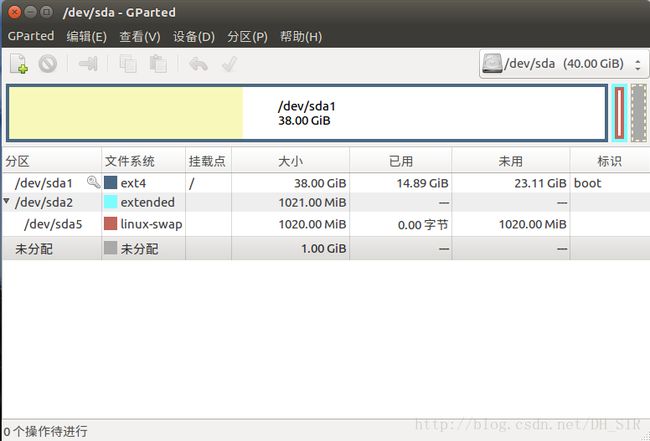Click the gray 未分配 color swatch
Screen dimensions: 650x441
pyautogui.click(x=110, y=248)
